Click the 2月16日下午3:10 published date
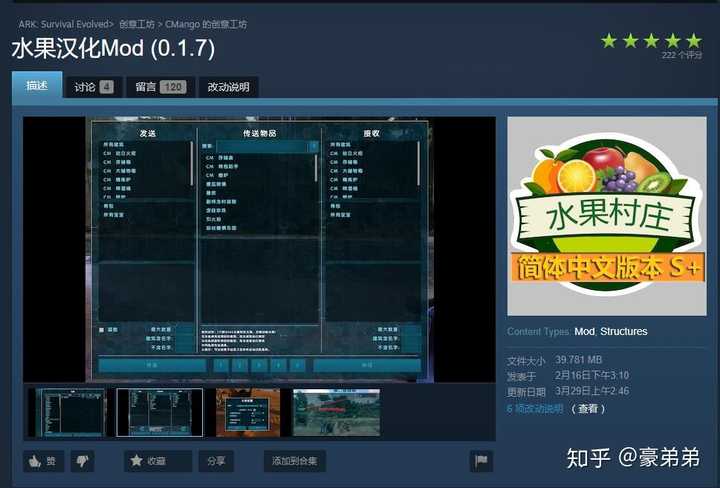 [592, 375]
